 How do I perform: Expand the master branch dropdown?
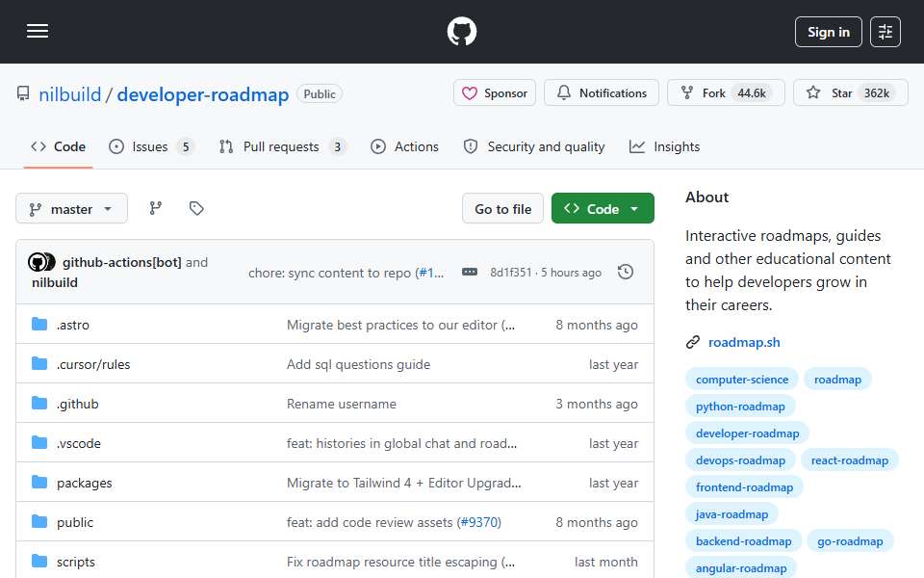71,209
